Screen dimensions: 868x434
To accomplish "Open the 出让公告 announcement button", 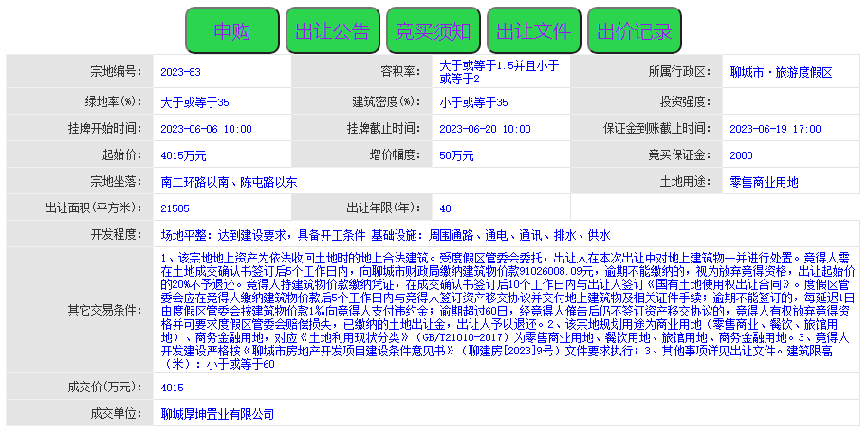I will coord(332,31).
